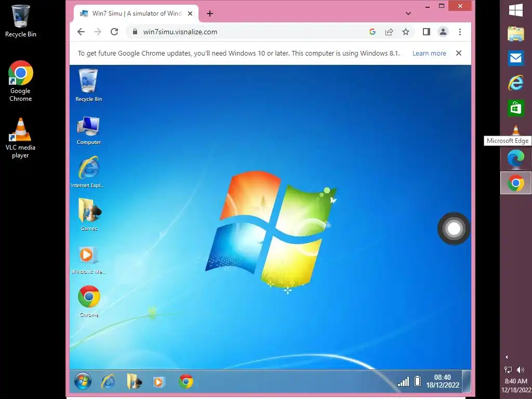
Task: Toggle Chrome side panel
Action: pos(427,32)
